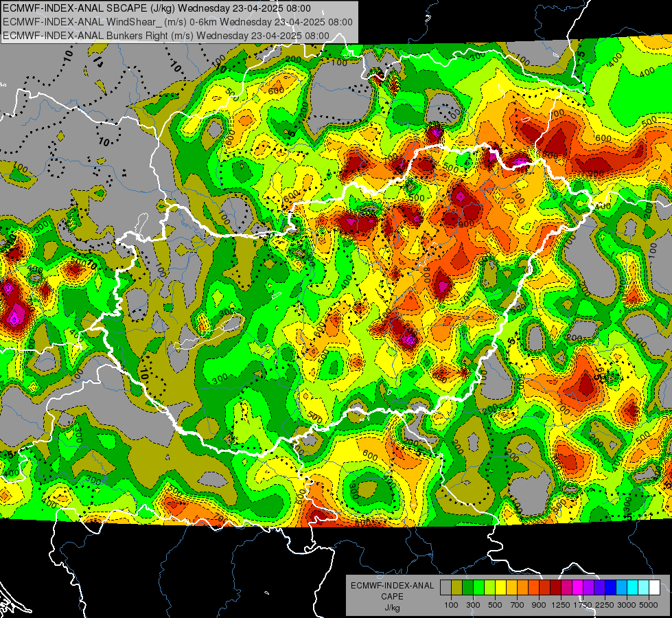Pick the olive swatch in the CAPE legend
The width and height of the screenshot is (672, 618).
tap(457, 588)
